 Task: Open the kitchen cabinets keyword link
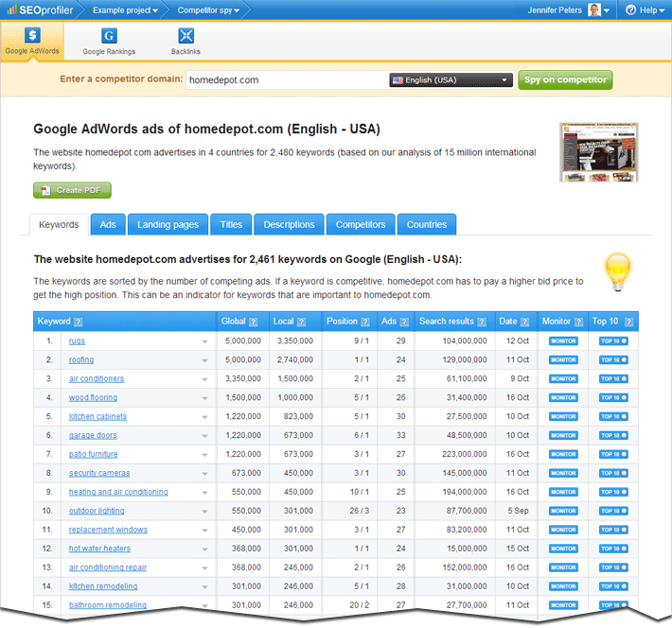coord(97,416)
